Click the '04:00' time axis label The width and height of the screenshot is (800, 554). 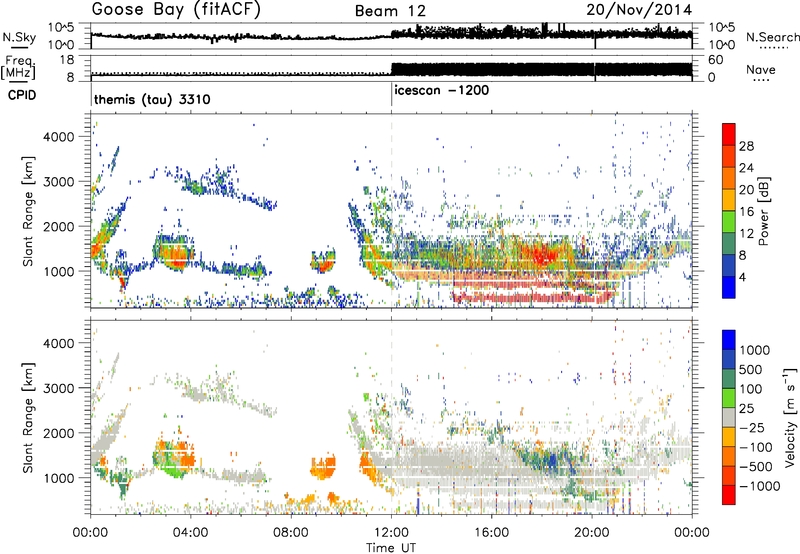coord(191,533)
